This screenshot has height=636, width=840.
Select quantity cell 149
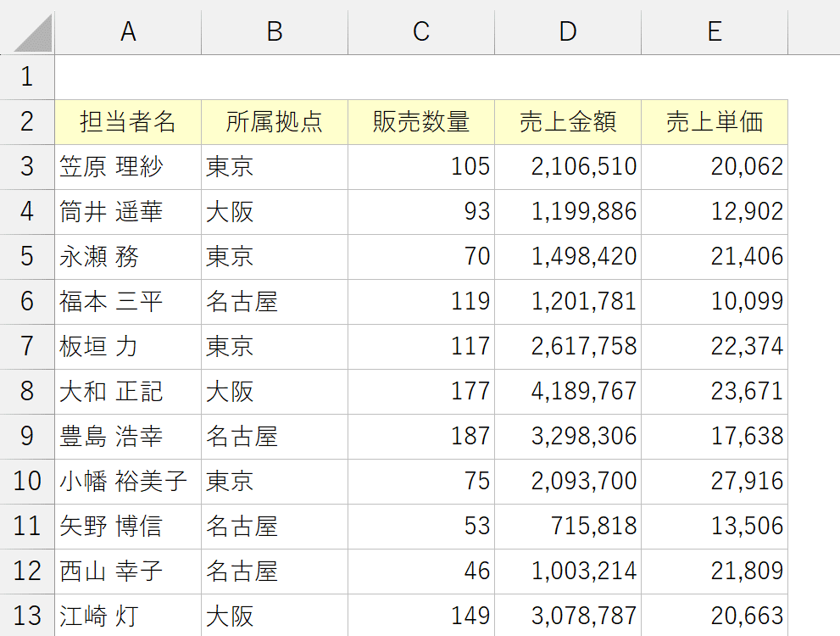[x=421, y=616]
